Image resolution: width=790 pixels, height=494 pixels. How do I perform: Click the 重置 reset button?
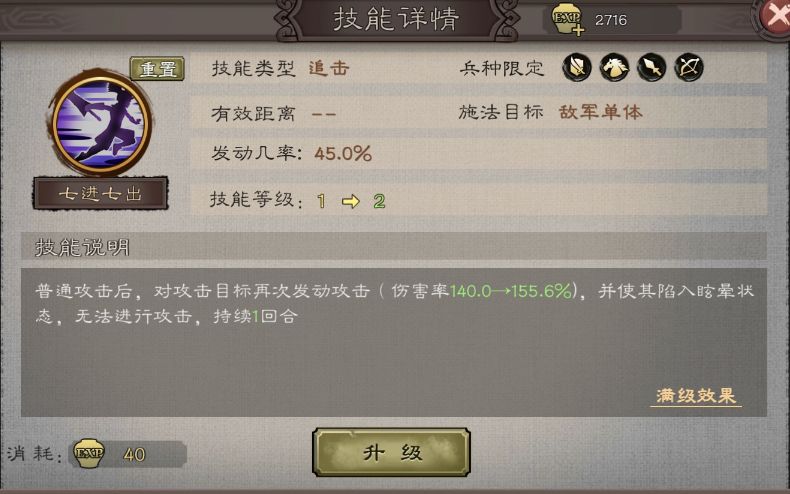(x=157, y=69)
